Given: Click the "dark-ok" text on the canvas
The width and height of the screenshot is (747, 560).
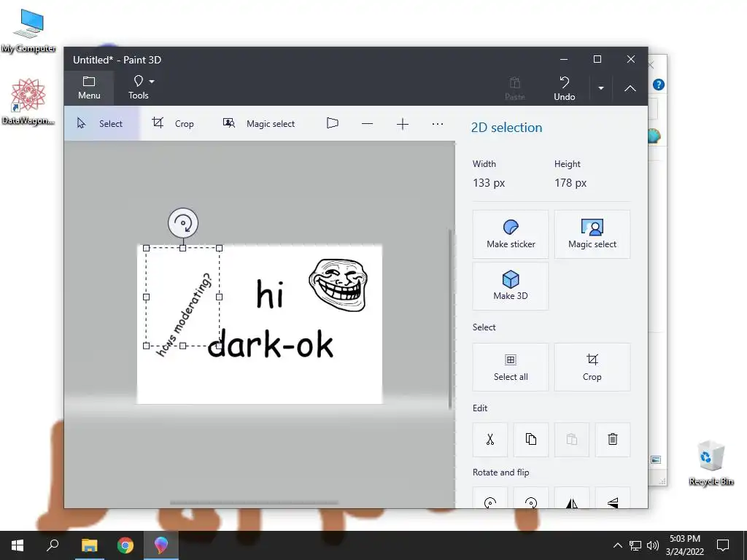Looking at the screenshot, I should pyautogui.click(x=271, y=343).
